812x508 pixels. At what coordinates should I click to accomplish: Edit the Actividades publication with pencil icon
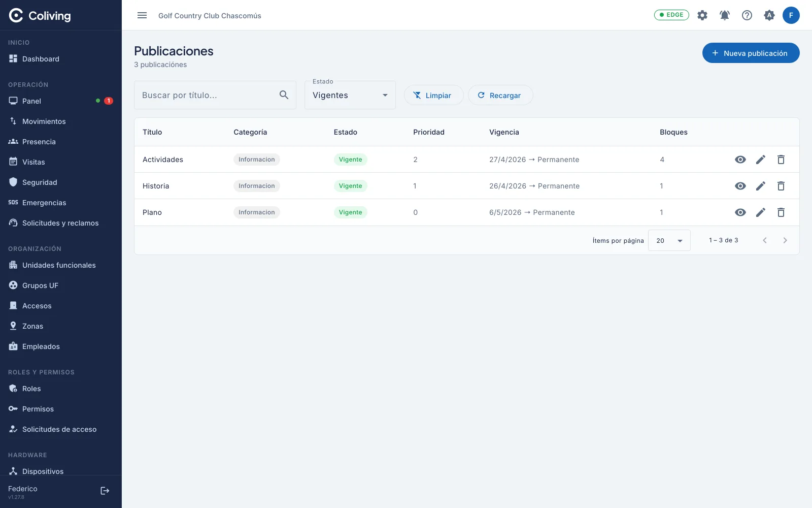761,160
